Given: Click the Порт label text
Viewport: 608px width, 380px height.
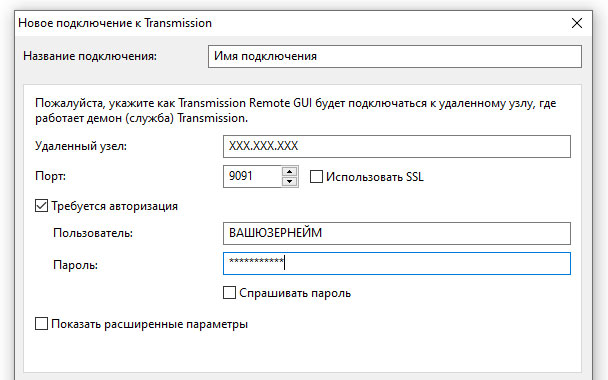Looking at the screenshot, I should [x=50, y=176].
